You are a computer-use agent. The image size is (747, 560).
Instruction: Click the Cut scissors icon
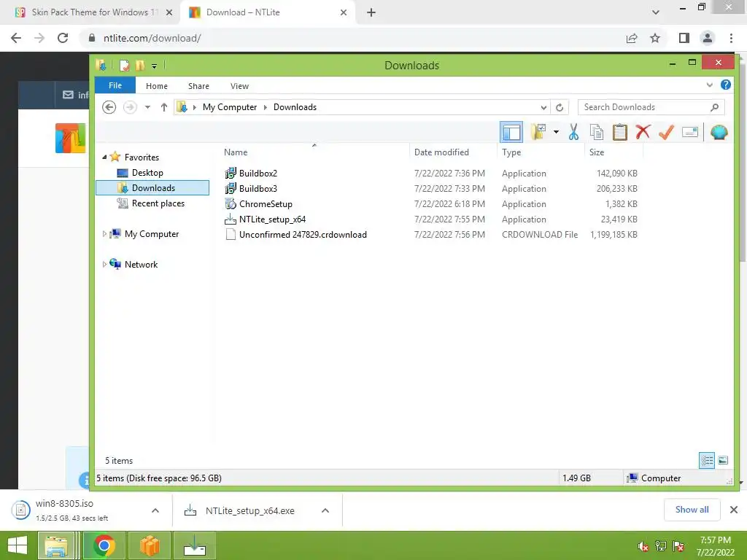573,132
